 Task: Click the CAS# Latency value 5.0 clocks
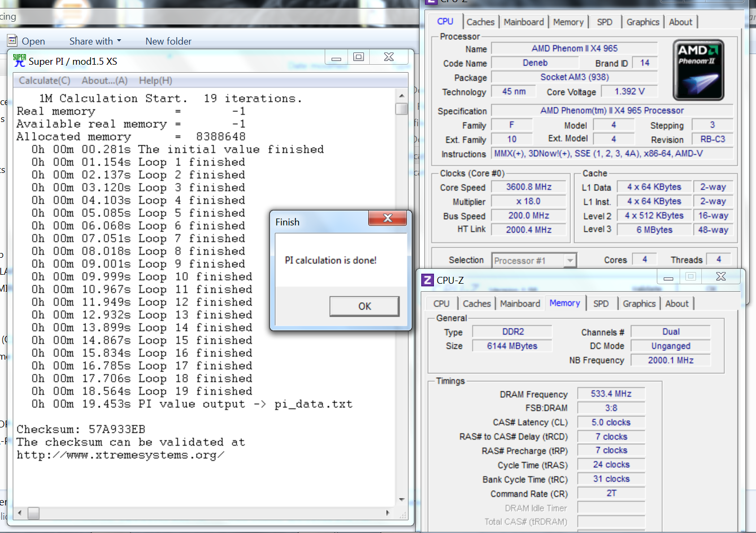[611, 422]
